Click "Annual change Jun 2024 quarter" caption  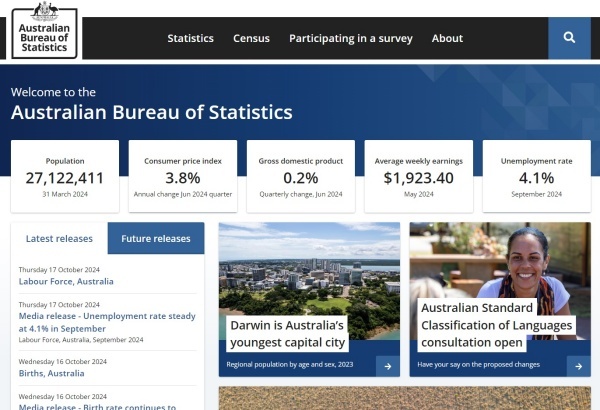coord(183,194)
